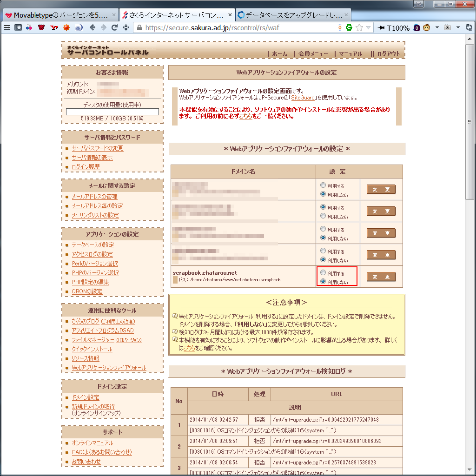
Task: Select 利用する for scrapbook.chatarou.net
Action: pos(323,272)
